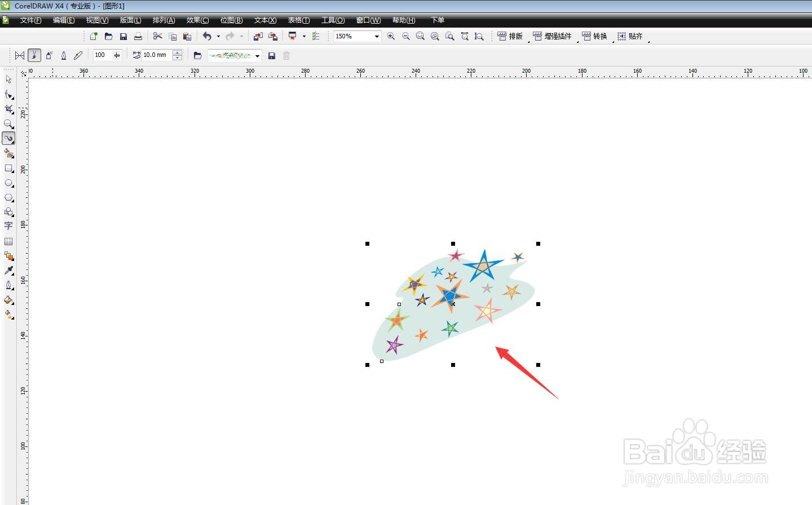Save the document from the standard toolbar
Screen dimensions: 812x505
tap(123, 36)
